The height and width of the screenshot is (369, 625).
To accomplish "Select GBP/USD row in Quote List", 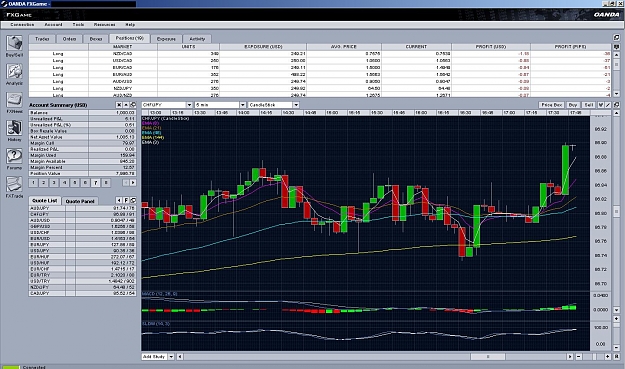I will pyautogui.click(x=83, y=226).
